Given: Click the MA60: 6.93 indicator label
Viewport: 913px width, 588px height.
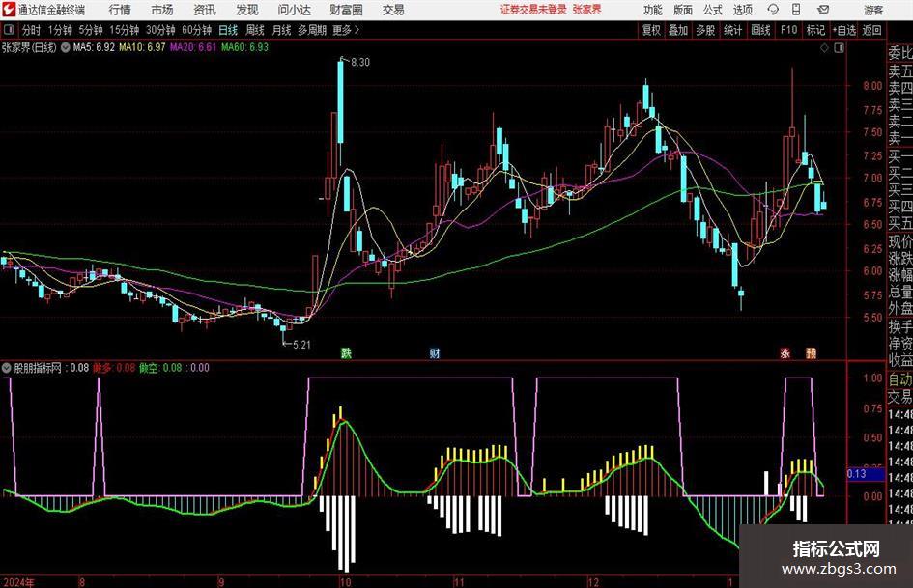Looking at the screenshot, I should click(245, 47).
